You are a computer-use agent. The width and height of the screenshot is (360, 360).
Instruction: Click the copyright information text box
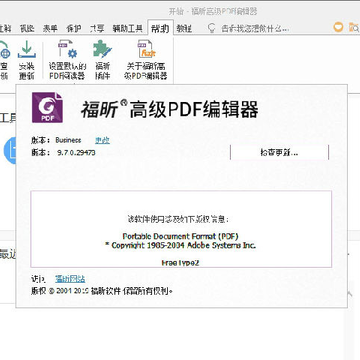tap(181, 229)
